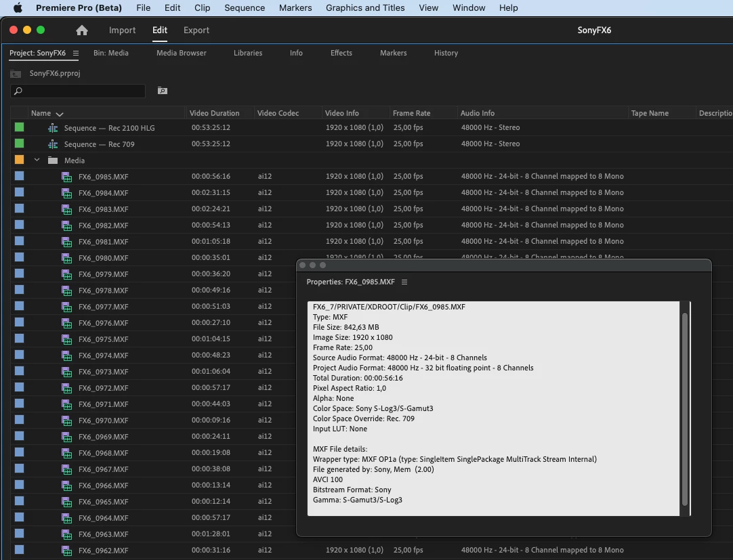Open the Project SonyFX6 panel menu
This screenshot has height=560, width=733.
(x=76, y=53)
